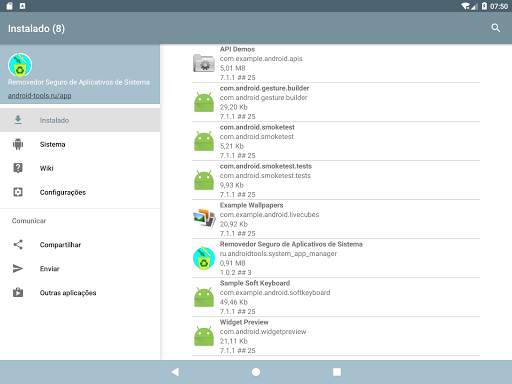Screen dimensions: 512x384
Task: Click the 1.0.2 ## 3 version text
Action: tap(236, 272)
